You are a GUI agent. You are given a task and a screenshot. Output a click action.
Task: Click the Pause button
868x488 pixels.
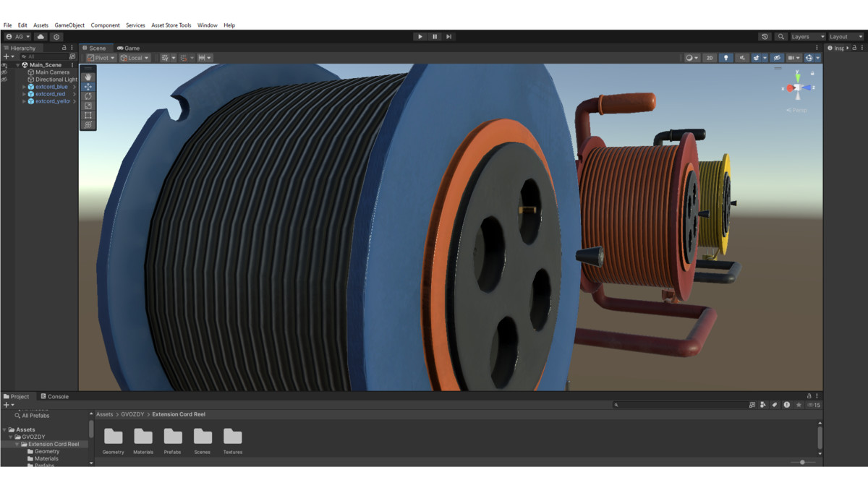click(435, 37)
